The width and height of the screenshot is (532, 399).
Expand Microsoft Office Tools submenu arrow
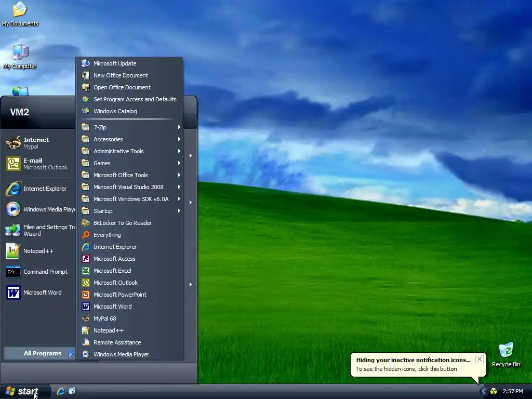179,175
